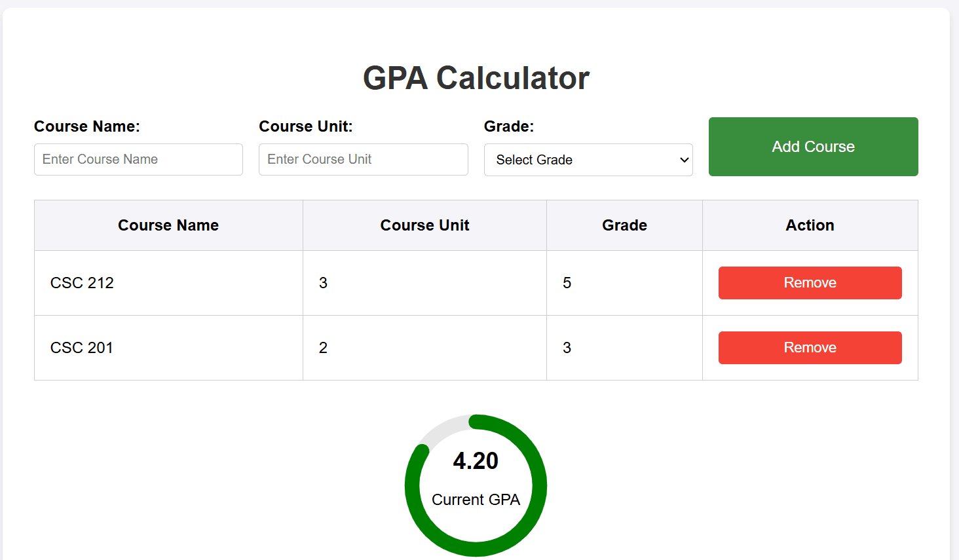Remove the CSC 212 course
This screenshot has width=959, height=560.
810,282
